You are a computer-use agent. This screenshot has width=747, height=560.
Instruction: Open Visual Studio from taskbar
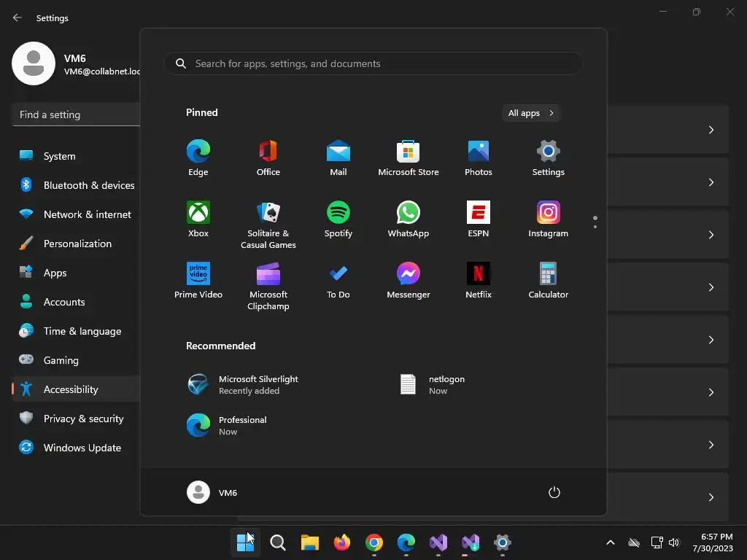pos(438,542)
